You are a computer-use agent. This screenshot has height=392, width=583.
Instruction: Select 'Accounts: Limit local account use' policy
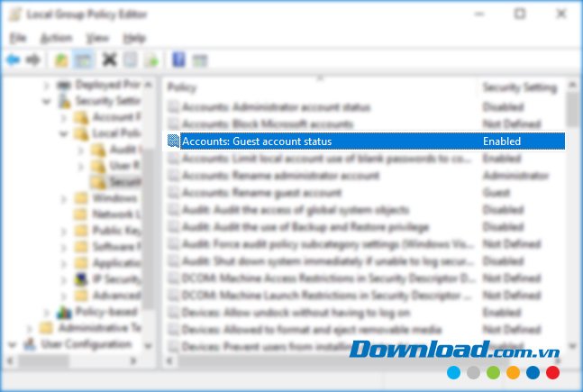coord(327,158)
